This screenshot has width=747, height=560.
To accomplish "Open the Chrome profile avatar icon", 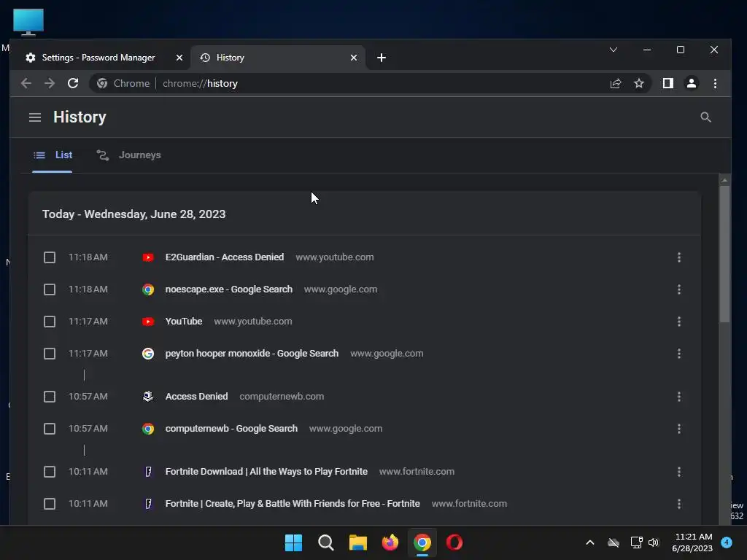I will 692,83.
